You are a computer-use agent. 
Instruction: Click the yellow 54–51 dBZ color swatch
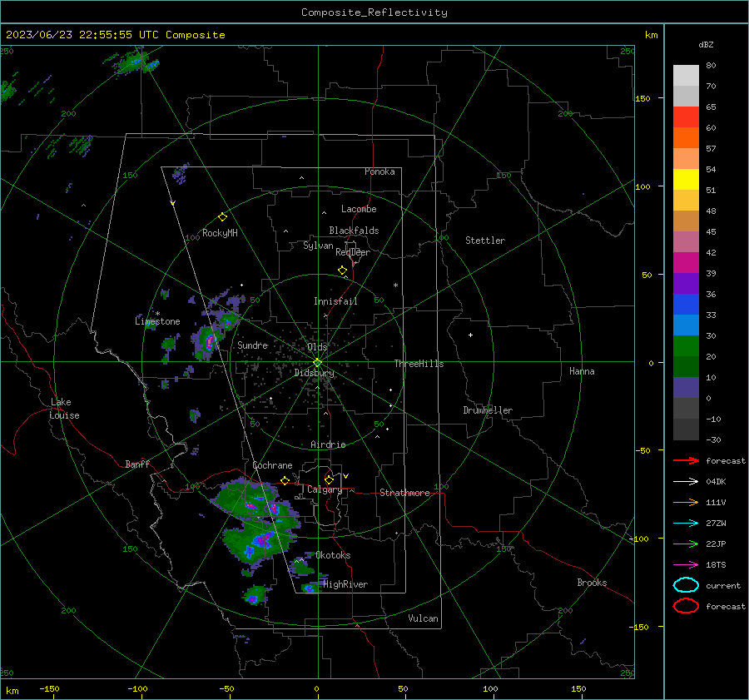686,179
